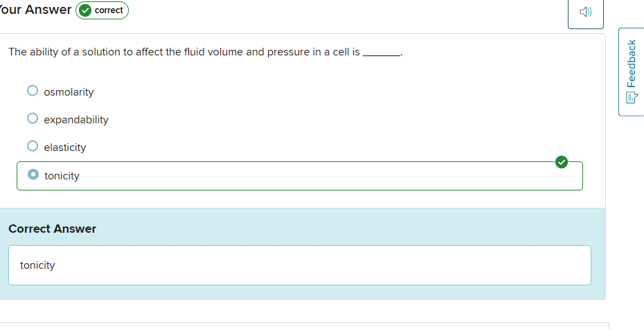The height and width of the screenshot is (329, 644).
Task: Select the osmolarity radio button
Action: 33,91
